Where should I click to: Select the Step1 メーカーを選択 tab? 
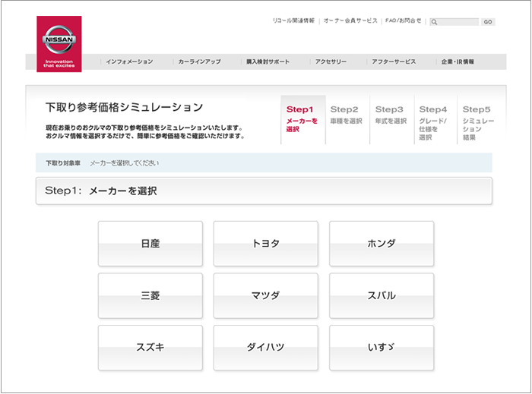[302, 119]
